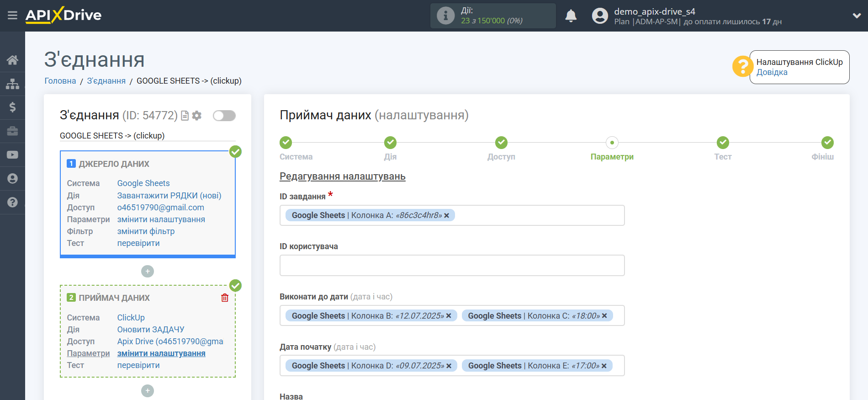The height and width of the screenshot is (400, 868).
Task: Remove the Колонка D date tag
Action: coord(449,366)
